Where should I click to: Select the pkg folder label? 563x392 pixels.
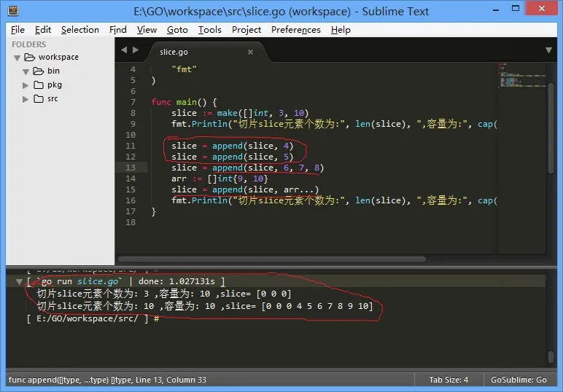[55, 85]
